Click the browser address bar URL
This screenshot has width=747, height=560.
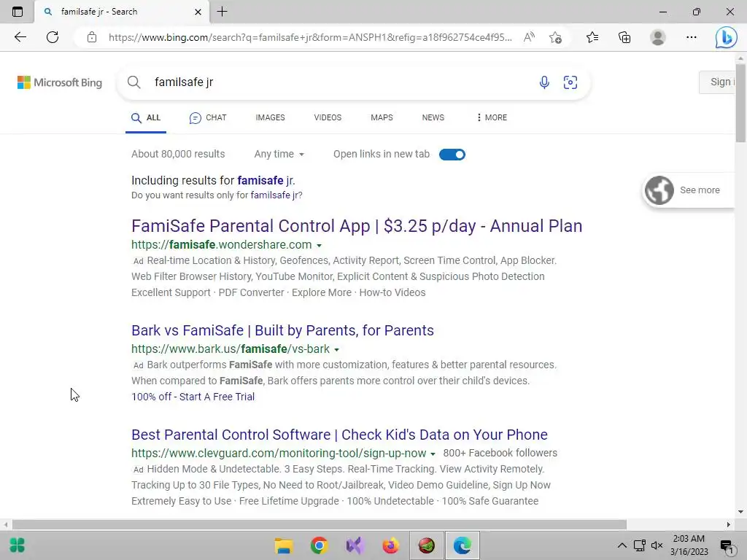pos(310,37)
